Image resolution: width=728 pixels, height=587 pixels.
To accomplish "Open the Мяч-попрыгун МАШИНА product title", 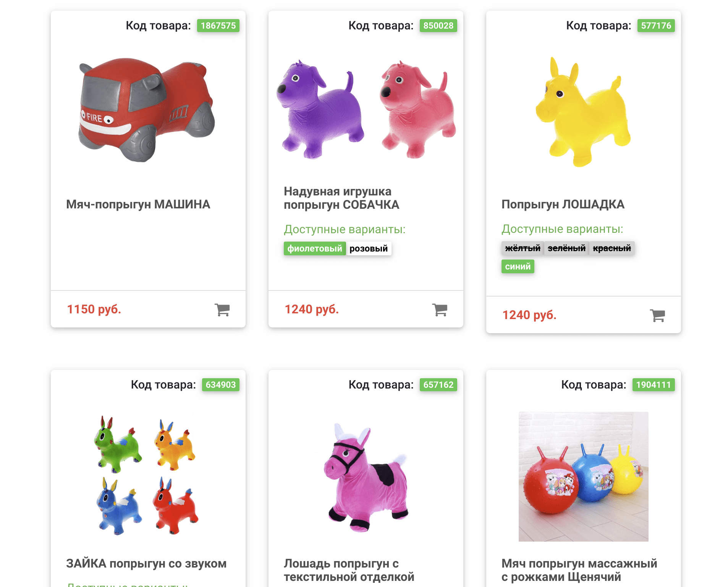I will pyautogui.click(x=138, y=204).
